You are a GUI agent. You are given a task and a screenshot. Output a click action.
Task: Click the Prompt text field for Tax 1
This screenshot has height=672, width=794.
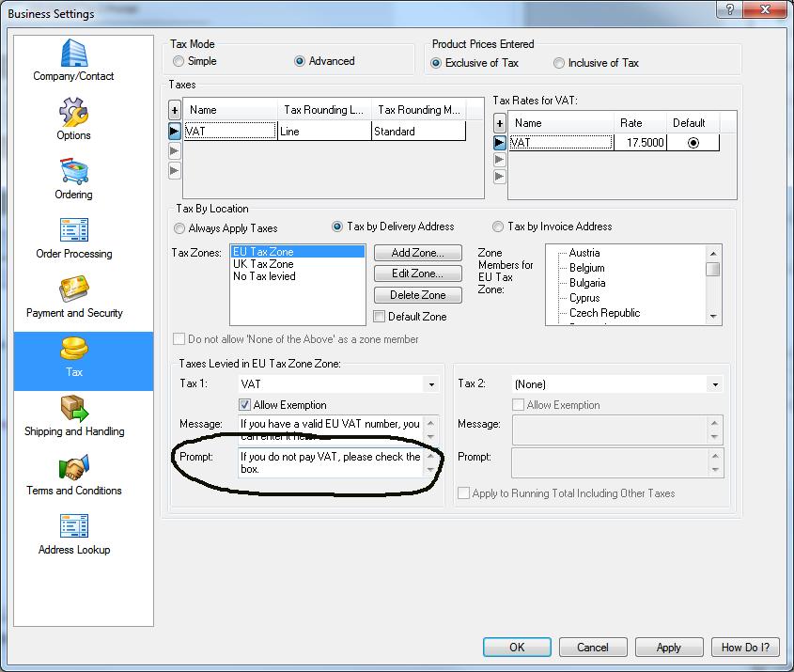pos(330,462)
